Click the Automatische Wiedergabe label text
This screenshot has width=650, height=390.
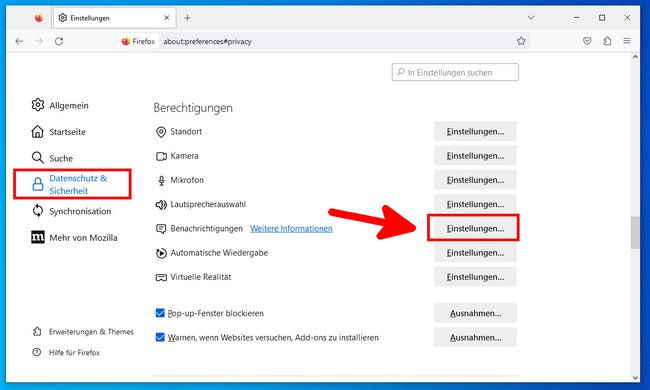click(x=219, y=253)
